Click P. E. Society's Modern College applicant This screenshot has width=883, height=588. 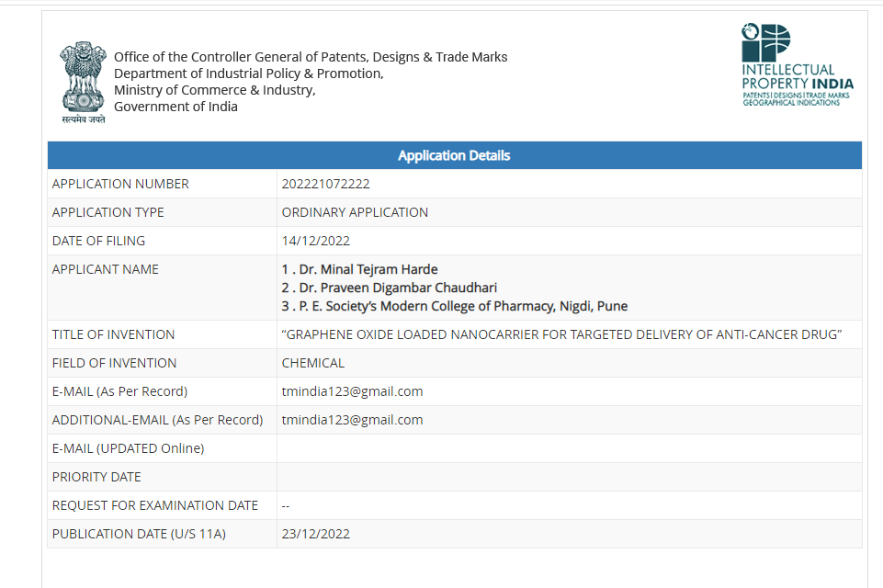tap(455, 306)
